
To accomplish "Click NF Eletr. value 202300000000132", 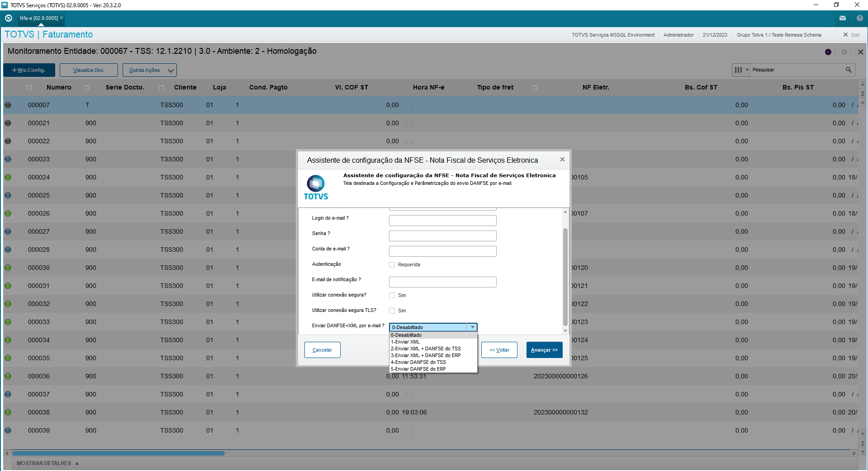I will pos(561,412).
